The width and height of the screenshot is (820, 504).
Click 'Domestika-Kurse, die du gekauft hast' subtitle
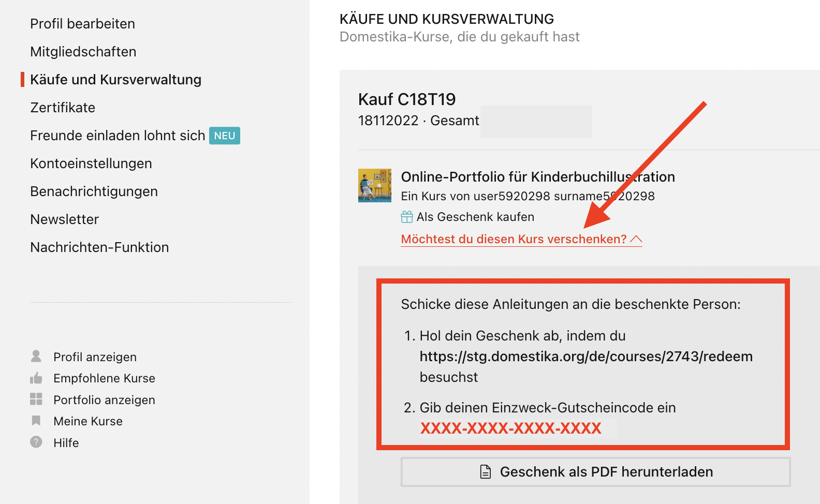coord(460,37)
